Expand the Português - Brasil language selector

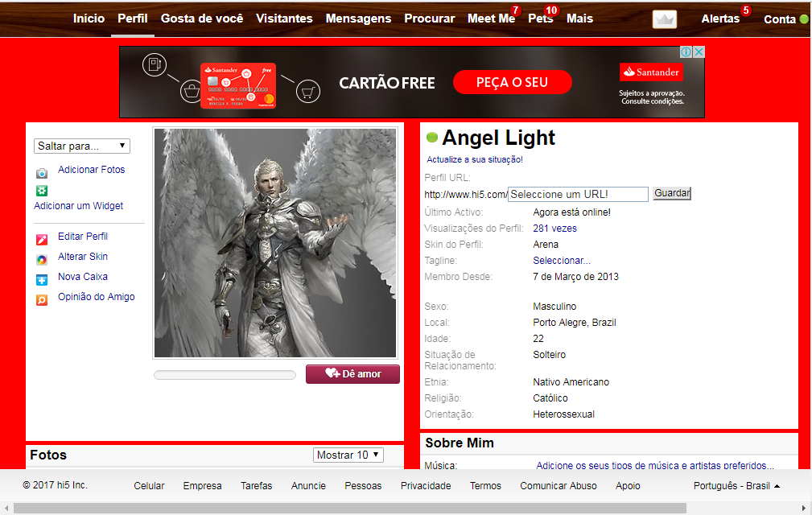736,485
